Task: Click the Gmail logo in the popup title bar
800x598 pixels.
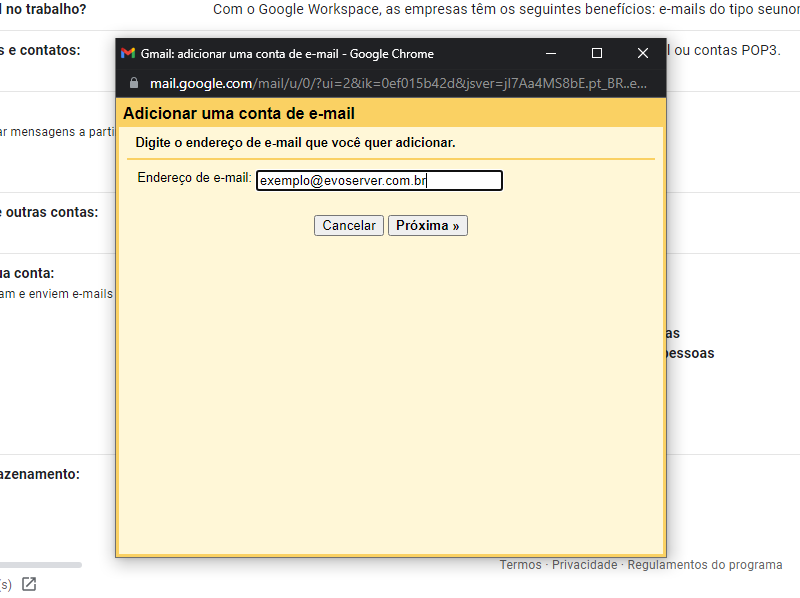Action: [128, 53]
